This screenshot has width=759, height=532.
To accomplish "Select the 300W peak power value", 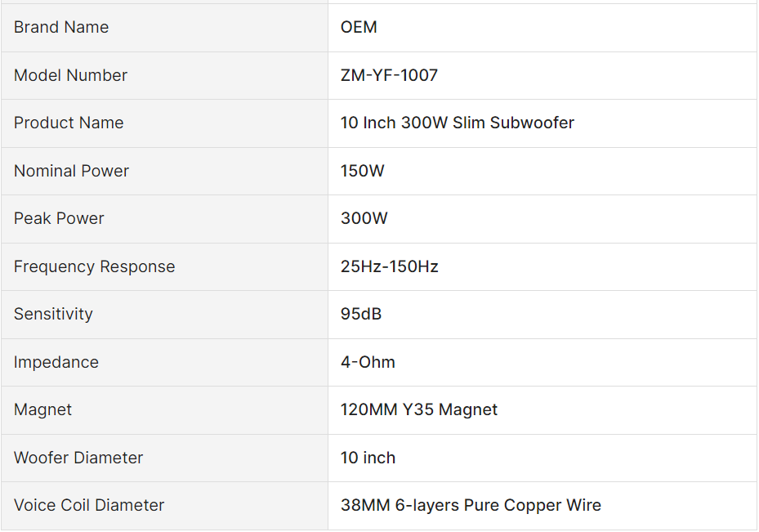I will [x=364, y=218].
